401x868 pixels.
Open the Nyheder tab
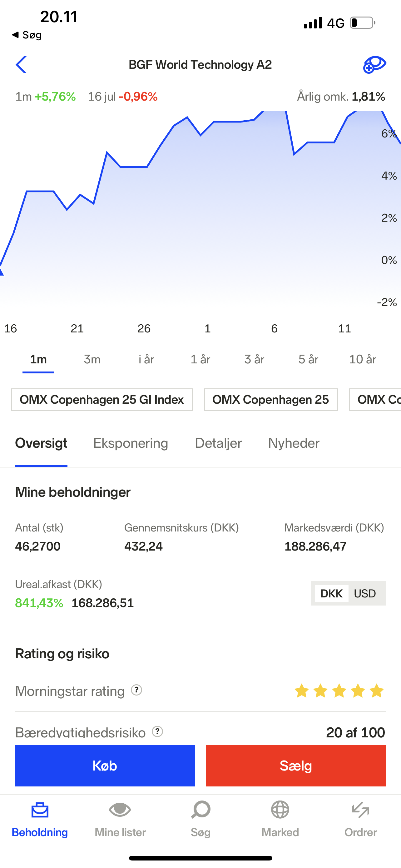294,443
